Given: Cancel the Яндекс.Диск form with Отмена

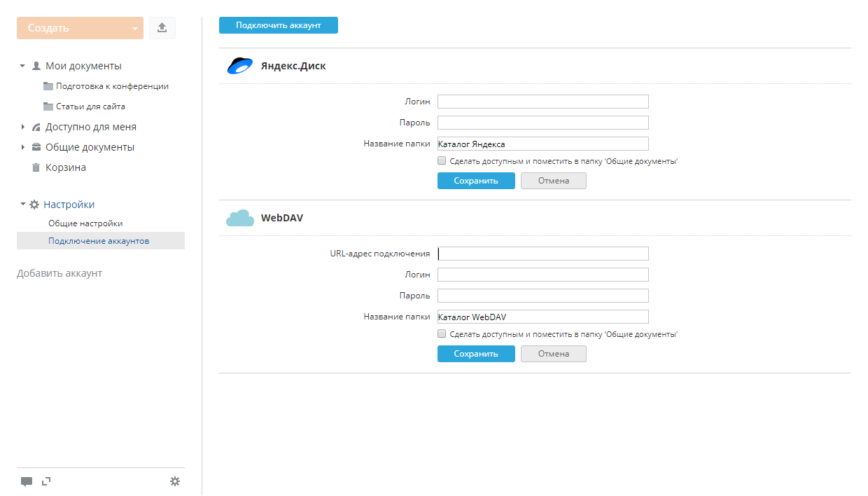Looking at the screenshot, I should [553, 181].
